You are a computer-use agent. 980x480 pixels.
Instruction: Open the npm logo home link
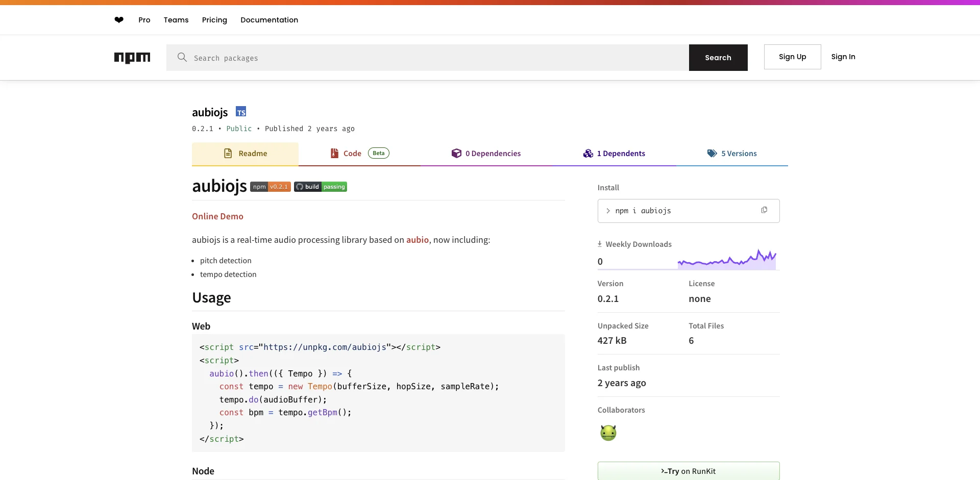tap(132, 58)
